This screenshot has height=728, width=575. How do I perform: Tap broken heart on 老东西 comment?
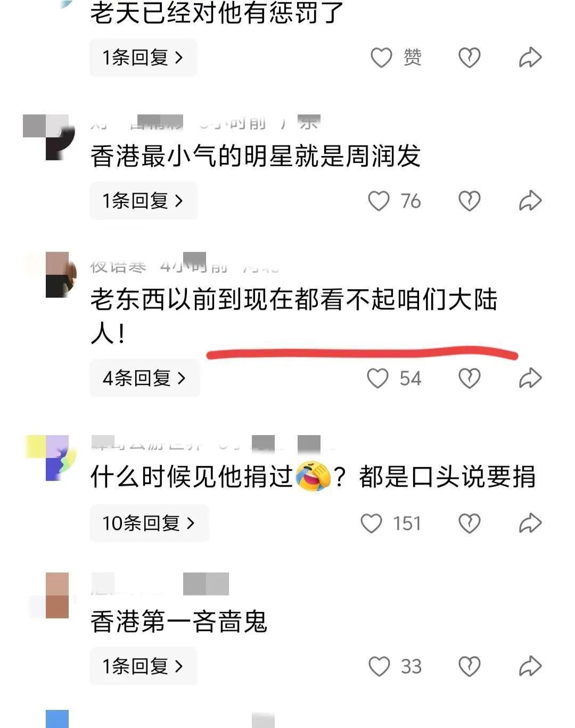click(x=470, y=378)
